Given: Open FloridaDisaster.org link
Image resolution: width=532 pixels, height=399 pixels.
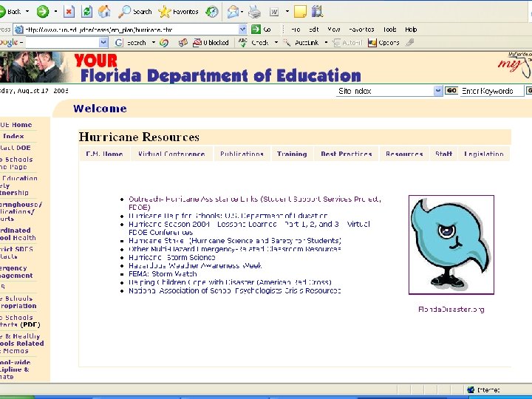Looking at the screenshot, I should click(x=451, y=310).
